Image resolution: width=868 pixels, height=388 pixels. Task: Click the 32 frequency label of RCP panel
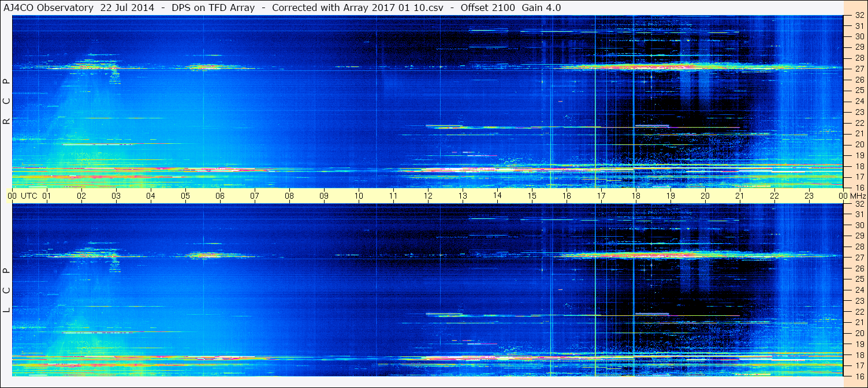click(x=859, y=15)
